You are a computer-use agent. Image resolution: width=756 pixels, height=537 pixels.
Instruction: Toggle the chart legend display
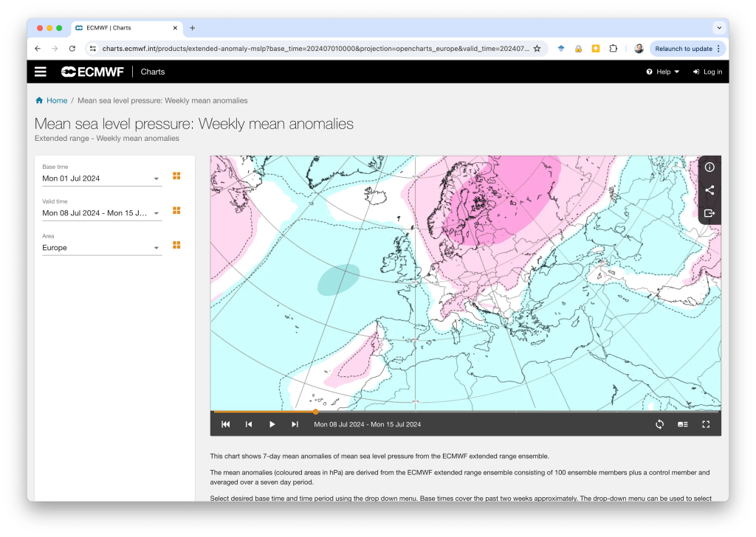(x=683, y=424)
